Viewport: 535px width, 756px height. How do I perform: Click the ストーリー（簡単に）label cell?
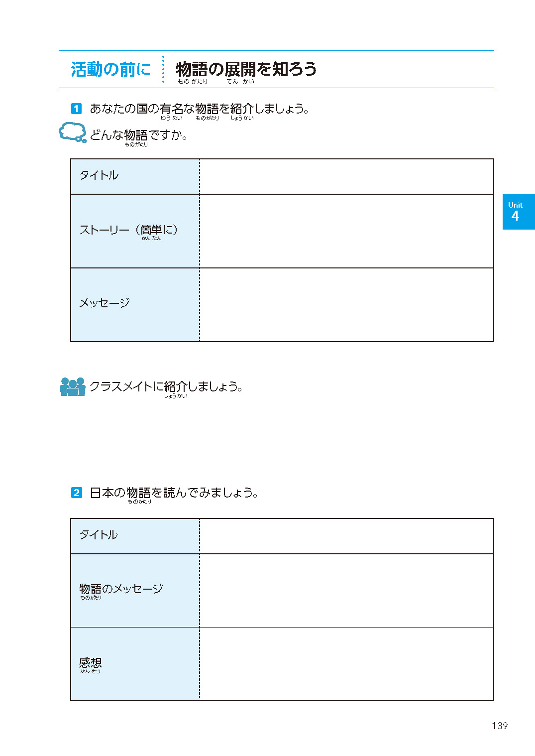(x=135, y=231)
